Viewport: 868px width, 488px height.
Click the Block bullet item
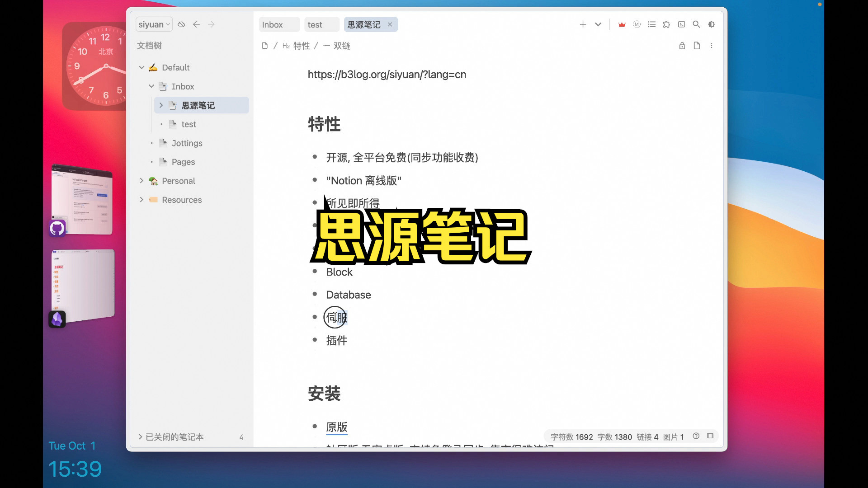tap(339, 272)
